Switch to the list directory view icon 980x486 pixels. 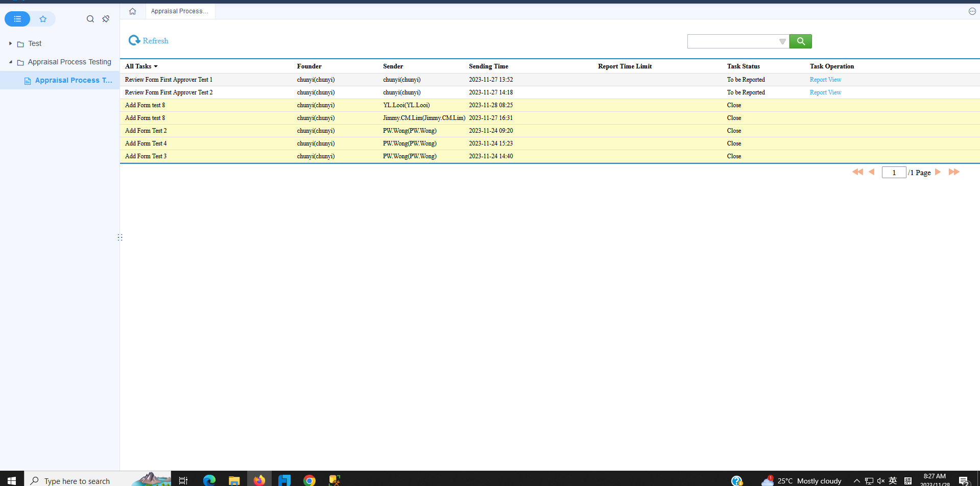tap(17, 19)
